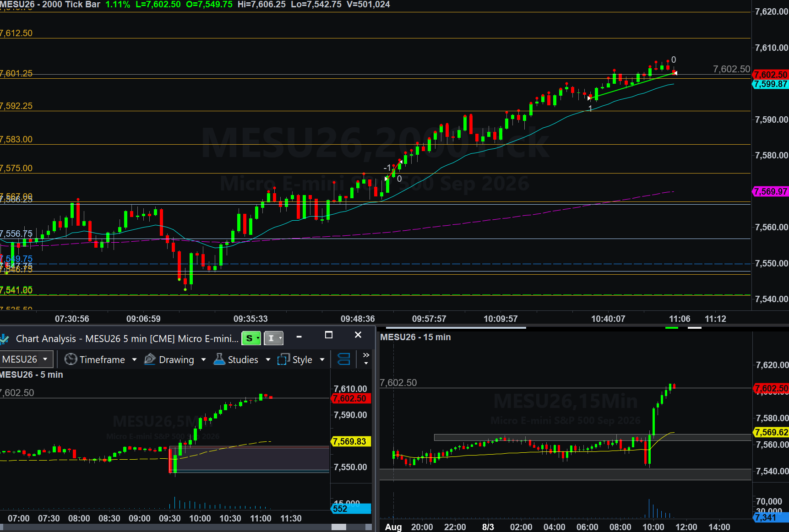Open the green S symbol-link button
The height and width of the screenshot is (532, 789).
[251, 338]
